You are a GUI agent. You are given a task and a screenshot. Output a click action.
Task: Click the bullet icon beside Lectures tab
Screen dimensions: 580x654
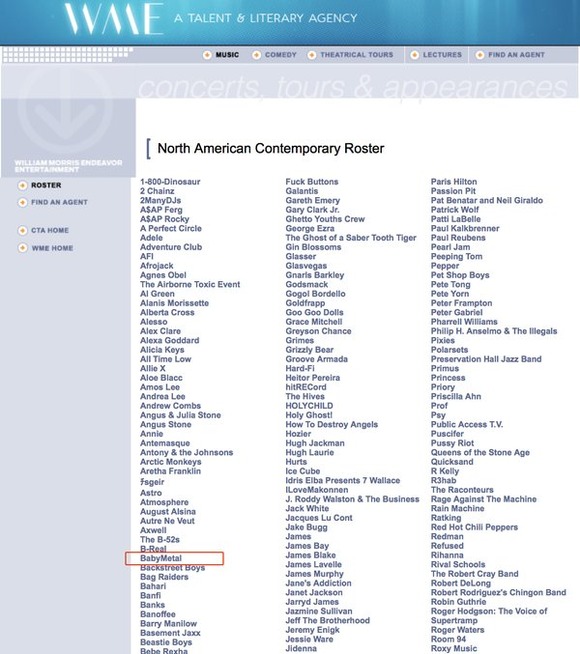click(x=414, y=55)
